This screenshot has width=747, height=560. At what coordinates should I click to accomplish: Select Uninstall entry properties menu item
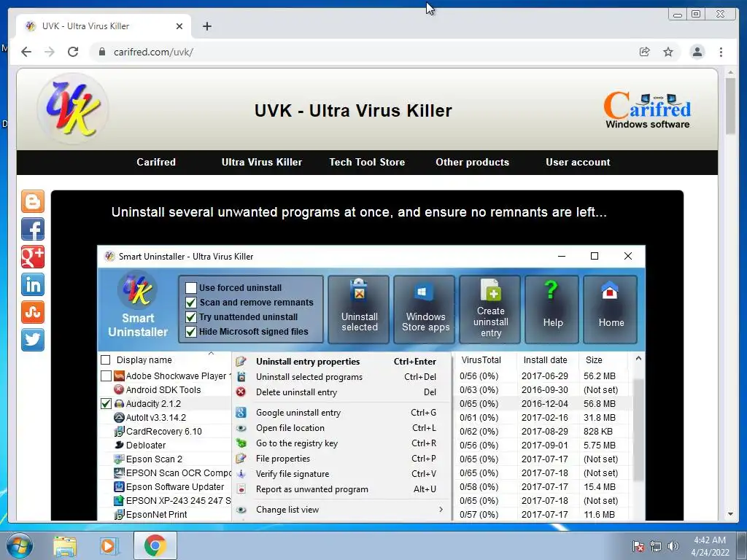(343, 362)
